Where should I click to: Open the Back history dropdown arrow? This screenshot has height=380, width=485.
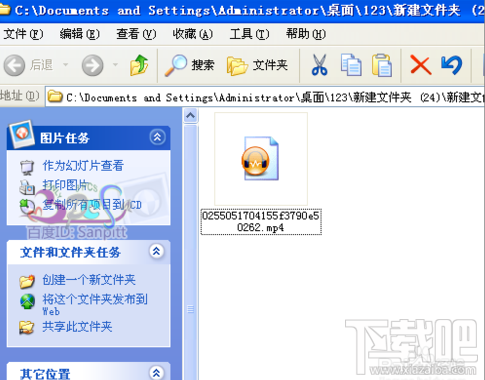66,64
